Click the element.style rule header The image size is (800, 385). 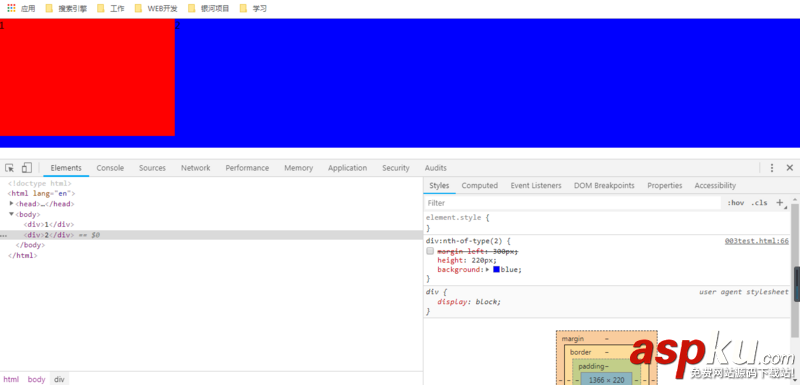[457, 218]
